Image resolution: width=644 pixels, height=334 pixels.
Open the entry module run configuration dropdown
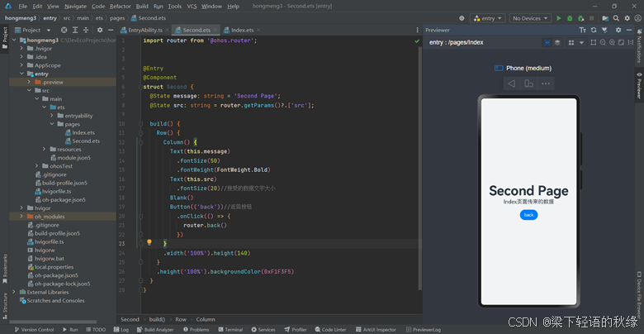pyautogui.click(x=488, y=18)
